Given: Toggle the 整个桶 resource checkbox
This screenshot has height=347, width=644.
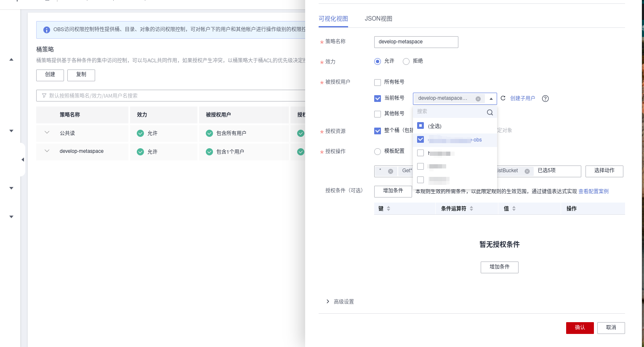Looking at the screenshot, I should 378,131.
